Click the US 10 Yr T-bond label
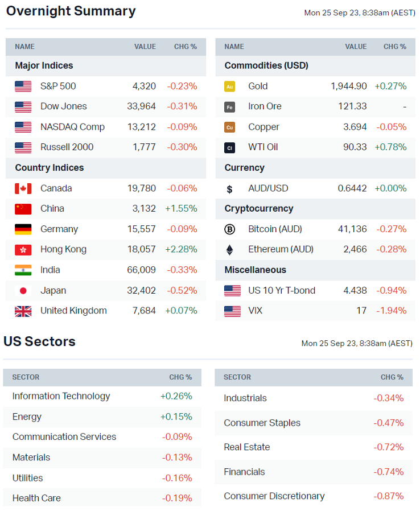420x511 pixels. [282, 291]
